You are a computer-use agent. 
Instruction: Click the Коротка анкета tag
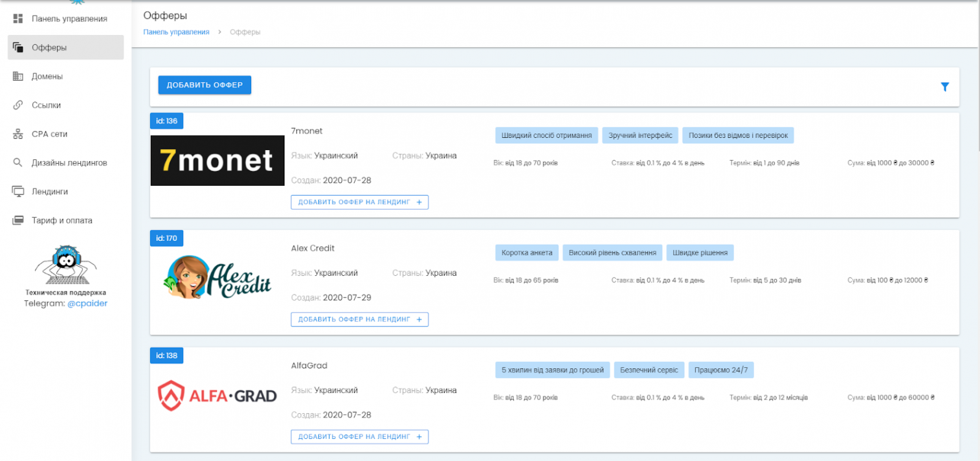pos(527,253)
